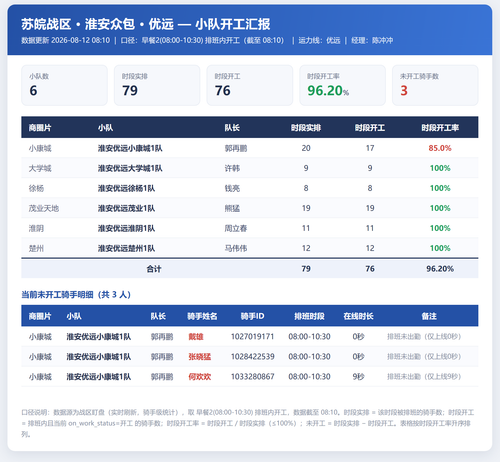Click the started count 17 in 小康城 row
The width and height of the screenshot is (500, 462).
pos(370,148)
